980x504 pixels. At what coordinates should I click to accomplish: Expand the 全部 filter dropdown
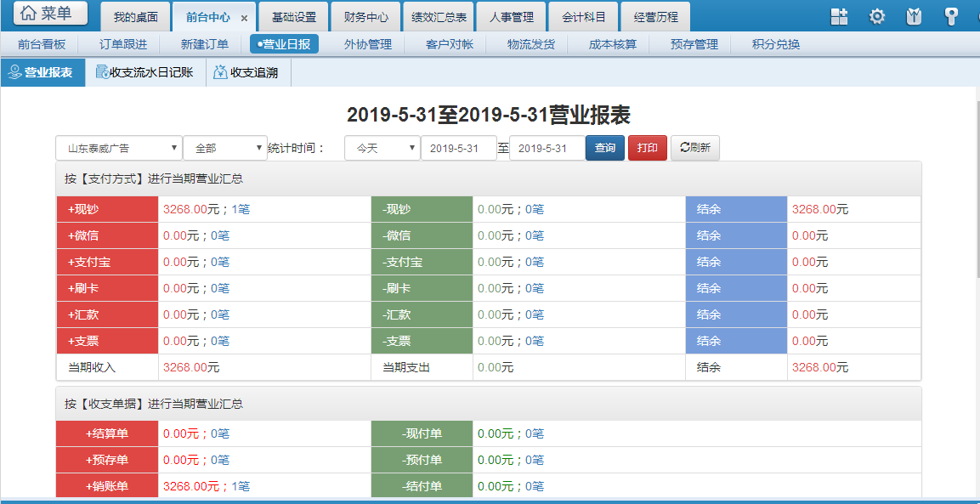click(x=225, y=148)
